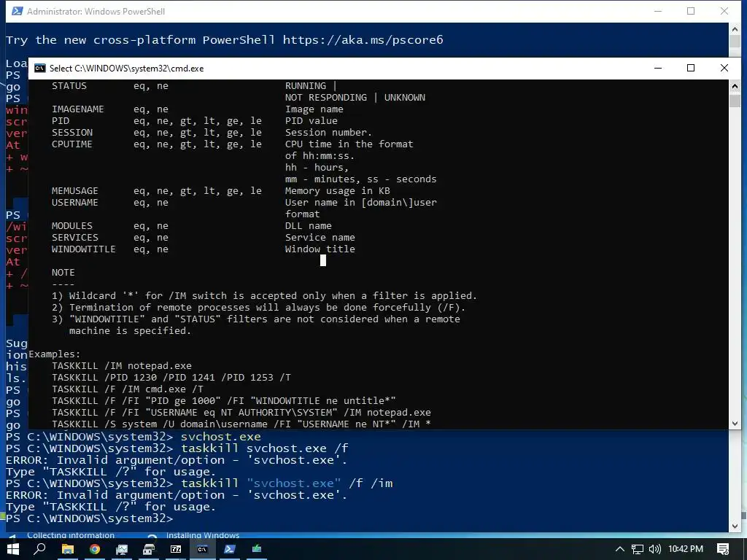
Task: Click the 'IMAGENAME' filter name
Action: pos(77,109)
